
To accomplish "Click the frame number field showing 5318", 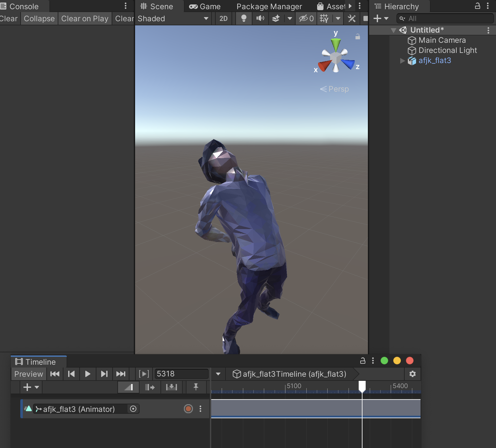I will [x=181, y=374].
